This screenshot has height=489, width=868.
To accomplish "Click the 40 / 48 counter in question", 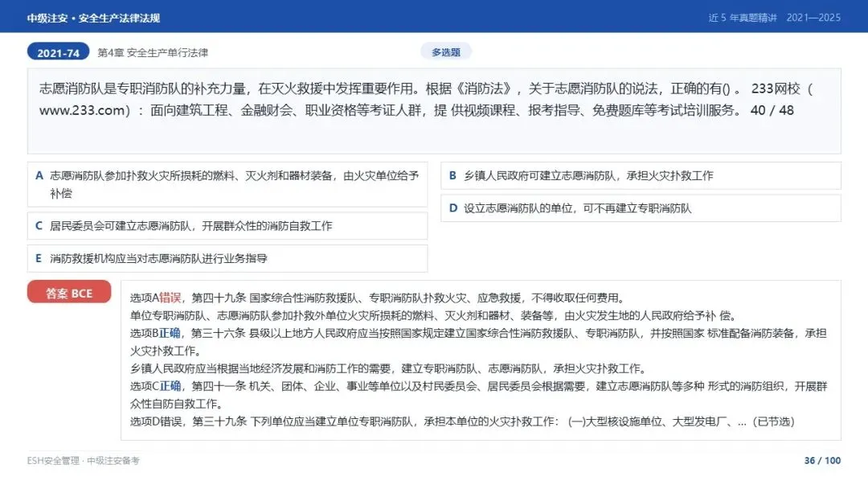I will tap(772, 110).
